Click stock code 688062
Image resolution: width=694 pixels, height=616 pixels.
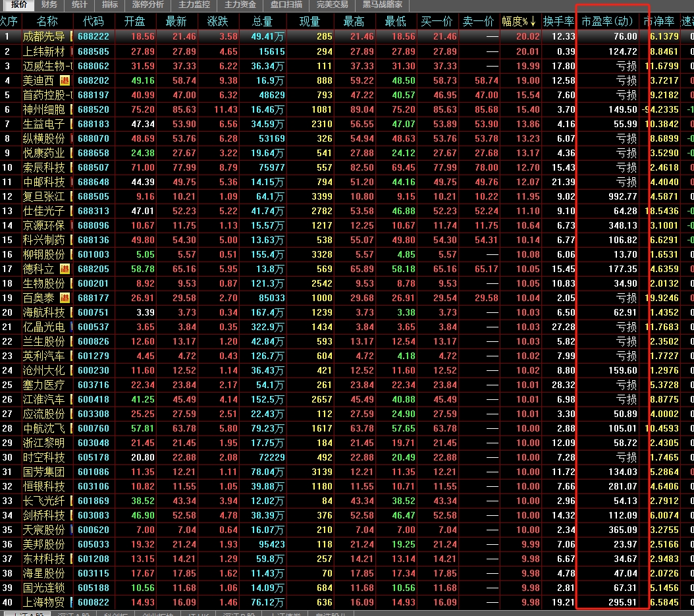point(93,66)
